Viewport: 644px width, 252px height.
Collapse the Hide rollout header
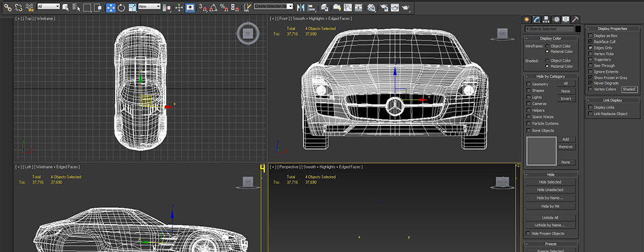click(551, 175)
